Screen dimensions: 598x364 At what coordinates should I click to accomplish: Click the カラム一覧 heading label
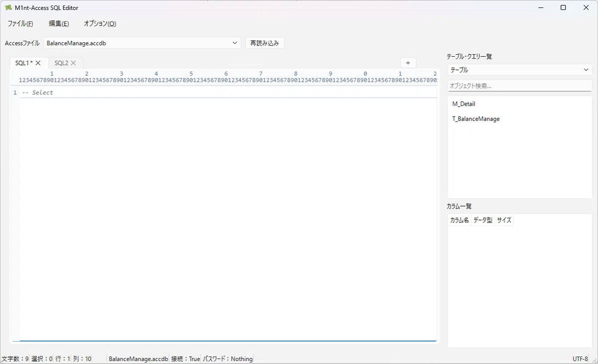click(x=459, y=206)
